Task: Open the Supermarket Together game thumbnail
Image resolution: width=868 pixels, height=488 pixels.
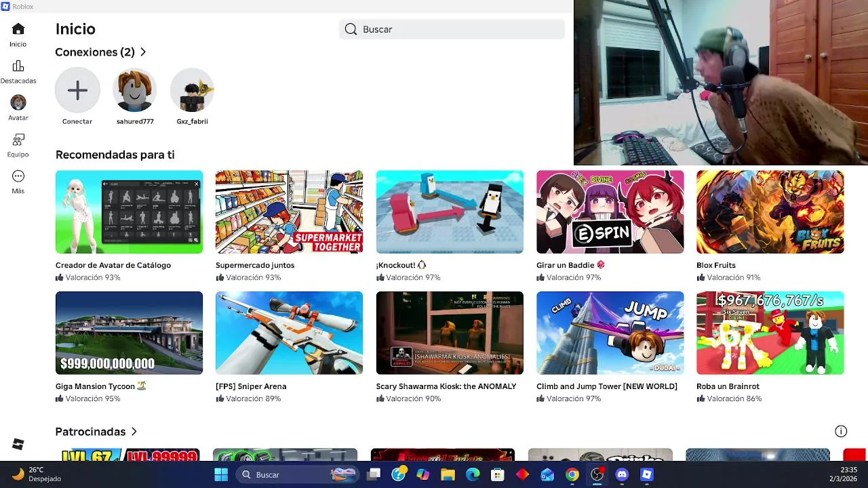Action: coord(289,212)
